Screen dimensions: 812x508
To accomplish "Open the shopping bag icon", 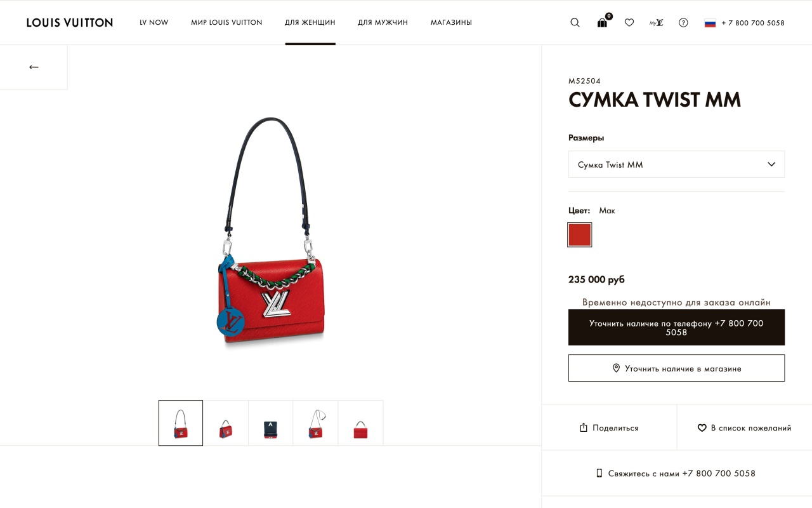I will point(603,22).
